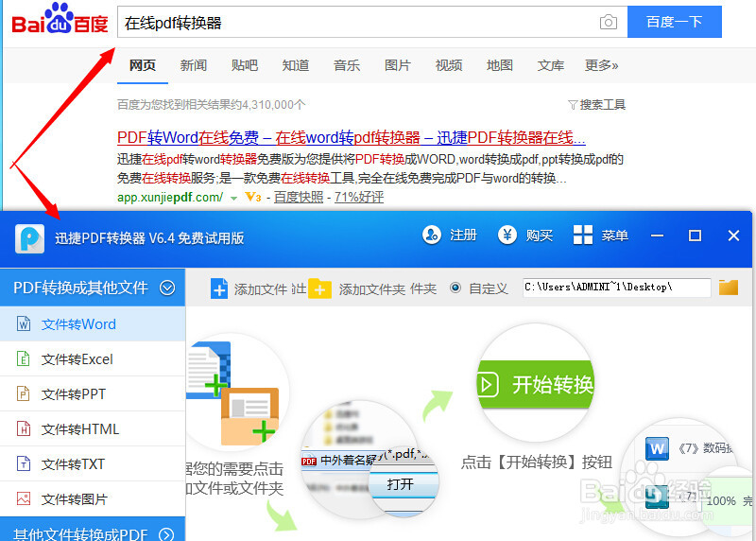Expand the arrow next to app.xunjiepdf.com
The width and height of the screenshot is (756, 541).
(x=233, y=198)
